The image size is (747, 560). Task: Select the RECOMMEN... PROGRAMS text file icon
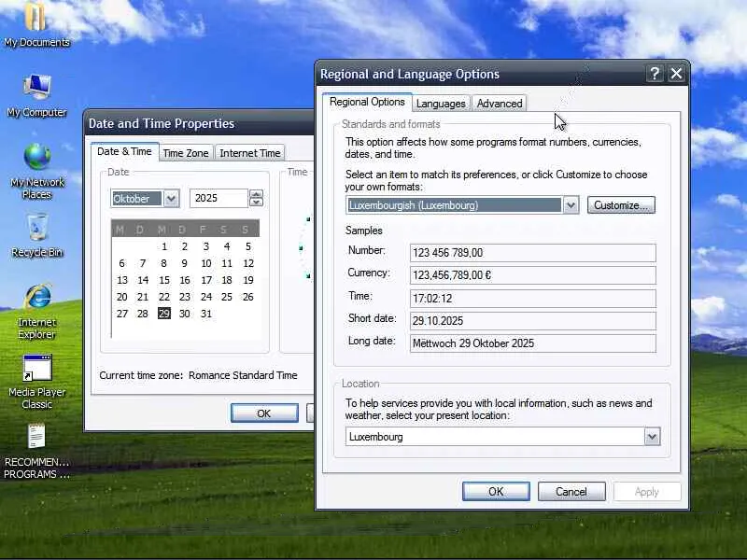click(36, 452)
